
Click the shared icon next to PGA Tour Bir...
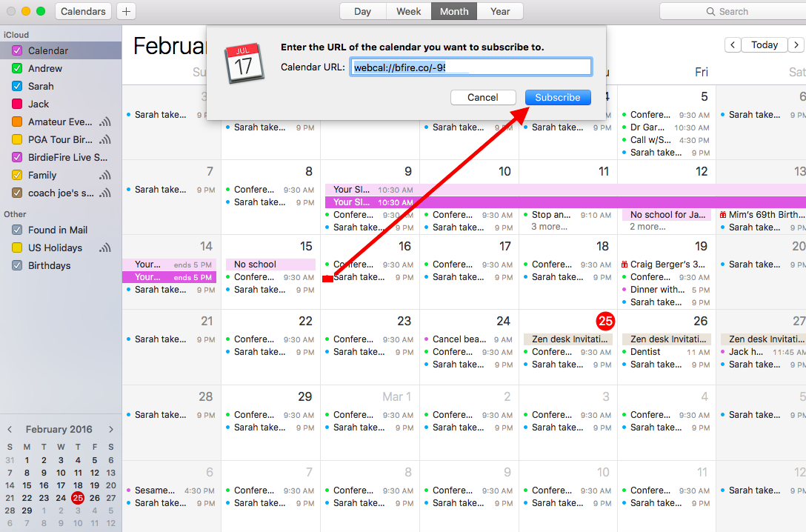[105, 139]
